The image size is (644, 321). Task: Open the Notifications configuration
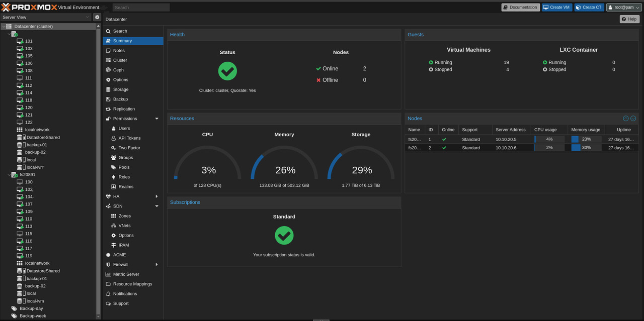pos(127,293)
